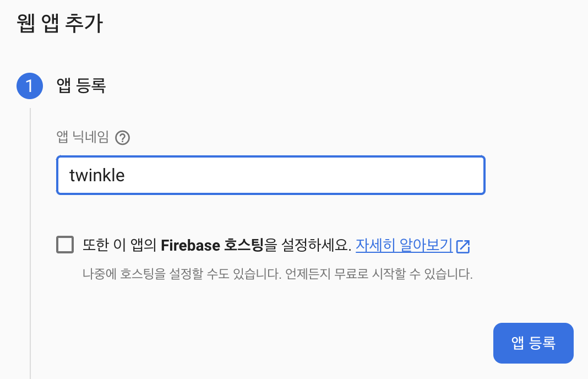Enable the Firebase 호스팅 checkbox

pos(65,245)
